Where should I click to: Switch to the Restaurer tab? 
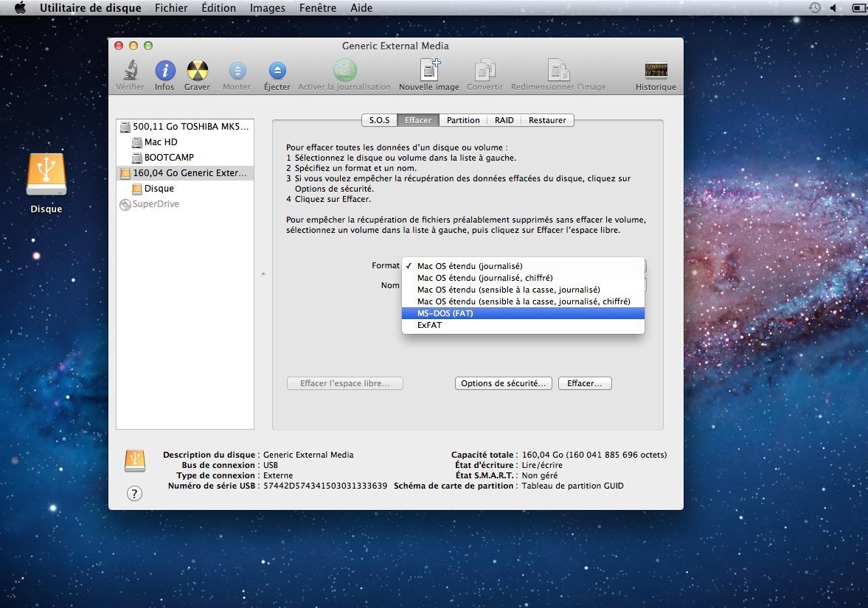547,120
